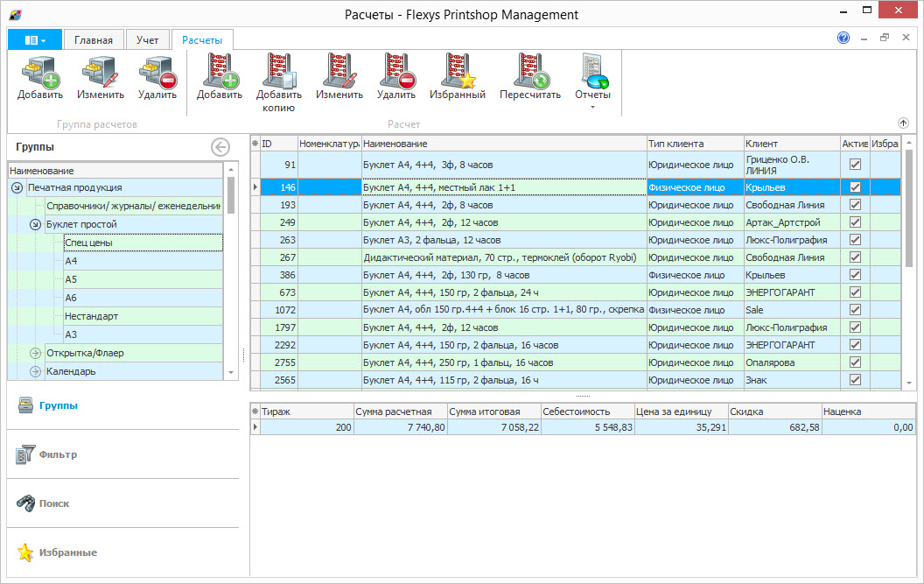Toggle Актив checkbox for ID 267
Screen dimensions: 924x584
click(855, 257)
